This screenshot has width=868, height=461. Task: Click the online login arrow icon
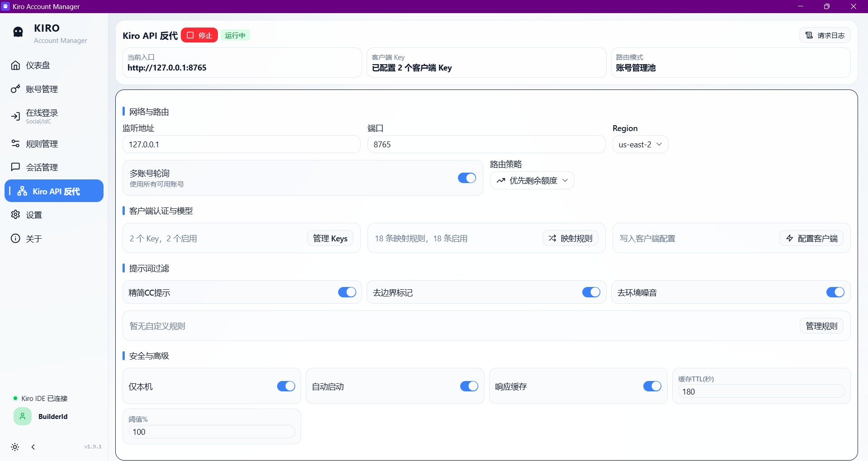point(15,116)
